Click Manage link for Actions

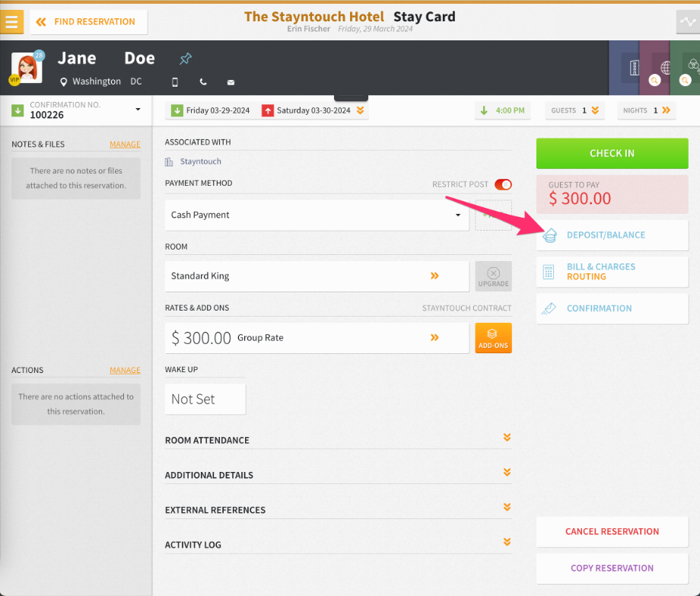pos(125,370)
